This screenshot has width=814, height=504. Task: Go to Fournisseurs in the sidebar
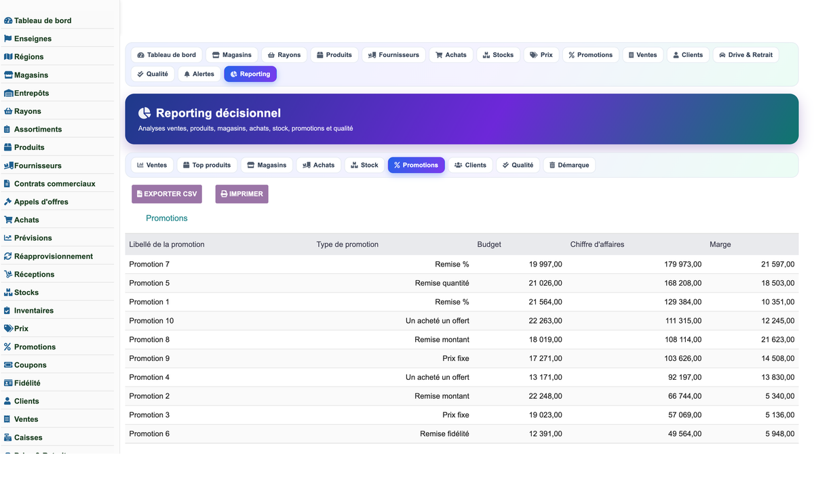pyautogui.click(x=38, y=166)
